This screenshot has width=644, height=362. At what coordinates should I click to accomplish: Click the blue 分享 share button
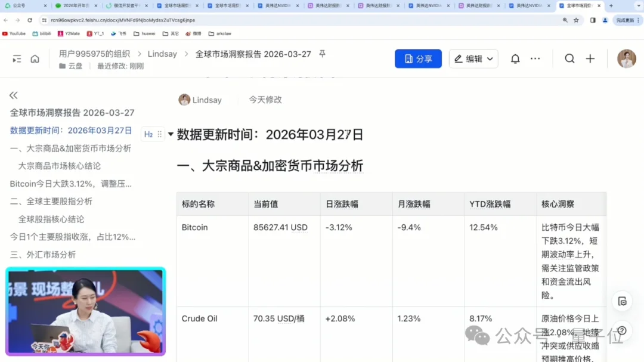coord(418,58)
